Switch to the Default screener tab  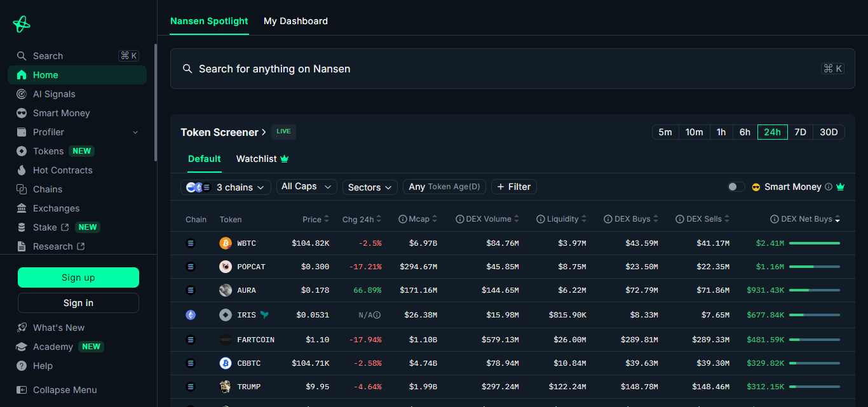(205, 159)
